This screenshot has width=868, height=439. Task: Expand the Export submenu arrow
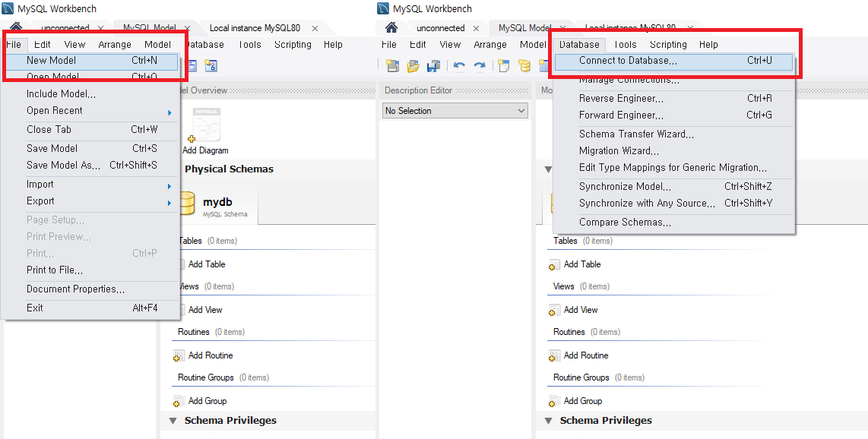[170, 203]
